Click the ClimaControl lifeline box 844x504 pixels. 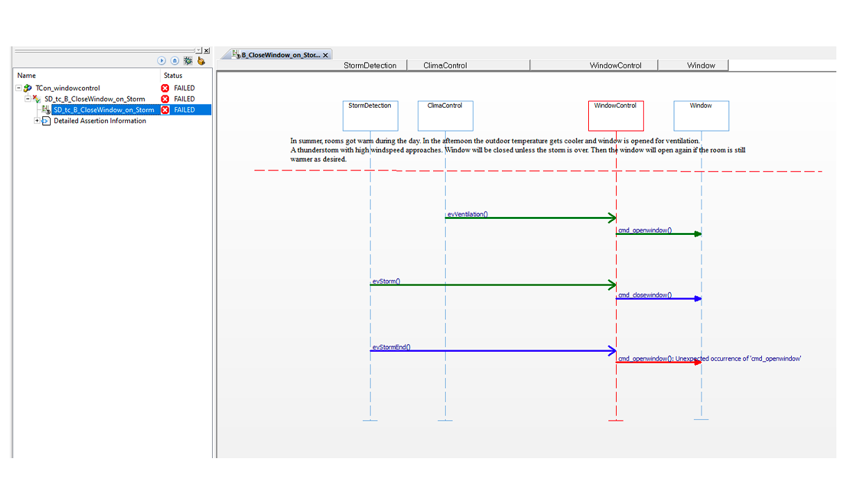tap(445, 116)
